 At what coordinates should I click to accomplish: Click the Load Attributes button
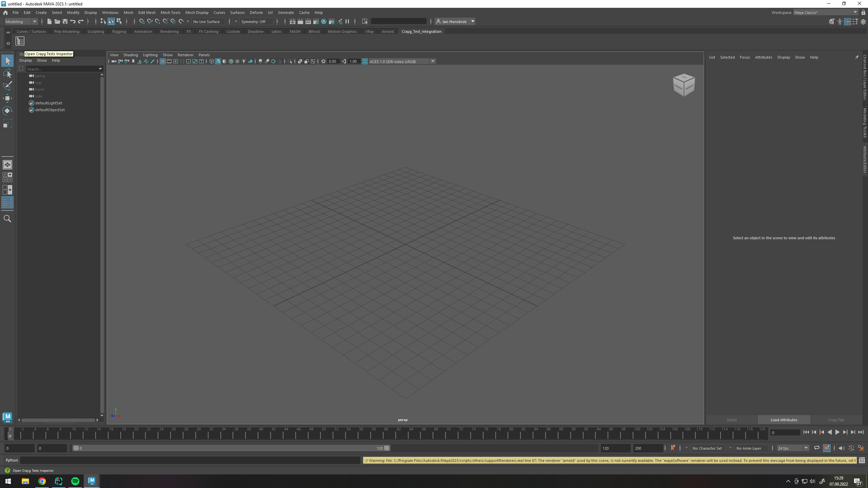784,420
